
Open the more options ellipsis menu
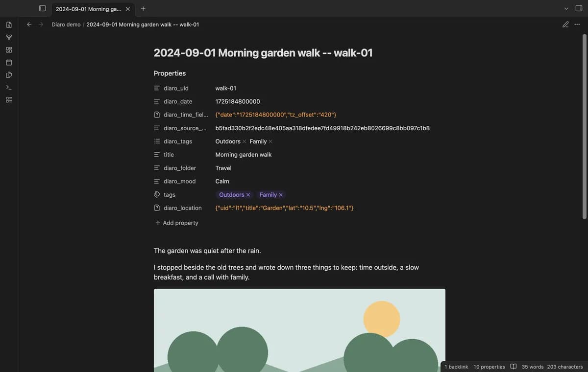[577, 24]
